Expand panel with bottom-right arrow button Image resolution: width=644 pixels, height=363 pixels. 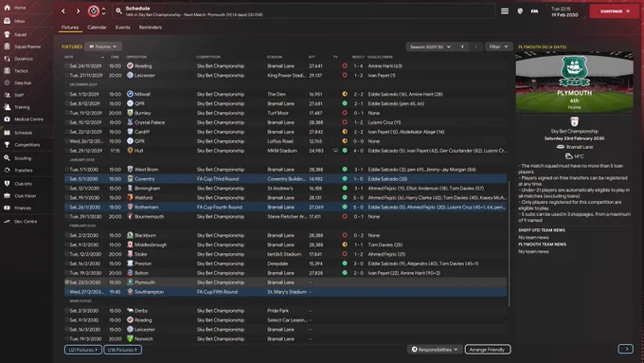[x=625, y=349]
